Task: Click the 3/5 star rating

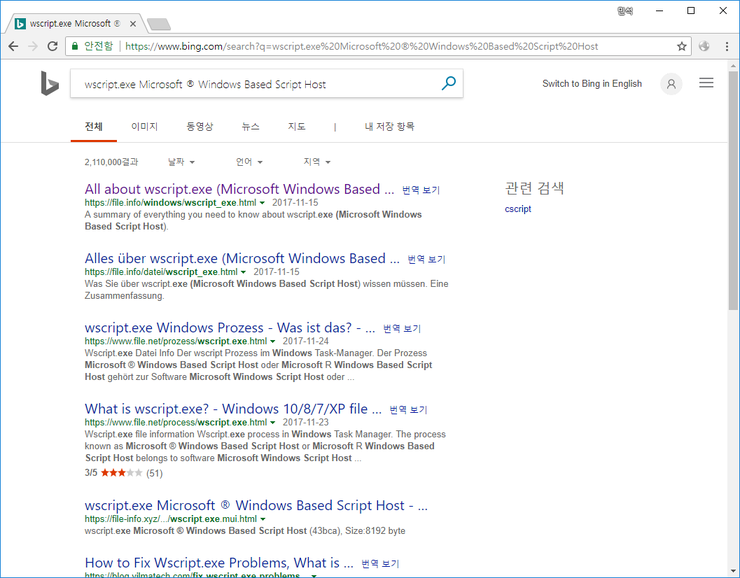Action: tap(124, 473)
